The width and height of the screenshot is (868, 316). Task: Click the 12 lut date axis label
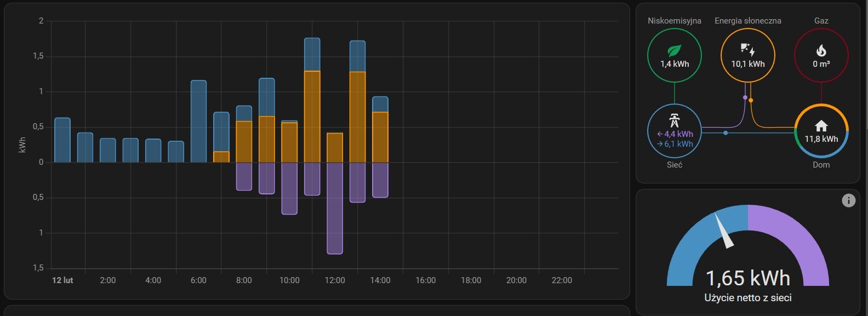coord(62,280)
